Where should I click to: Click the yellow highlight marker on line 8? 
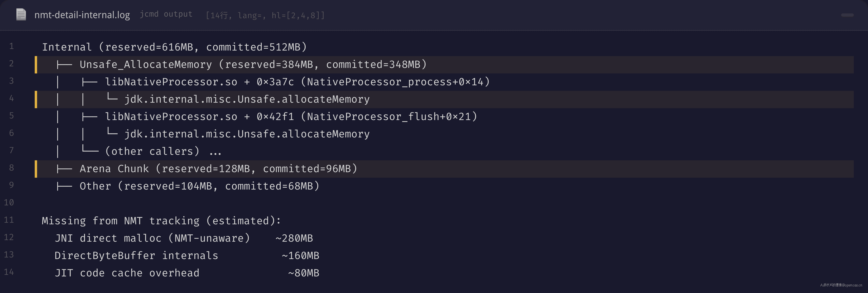coord(36,169)
